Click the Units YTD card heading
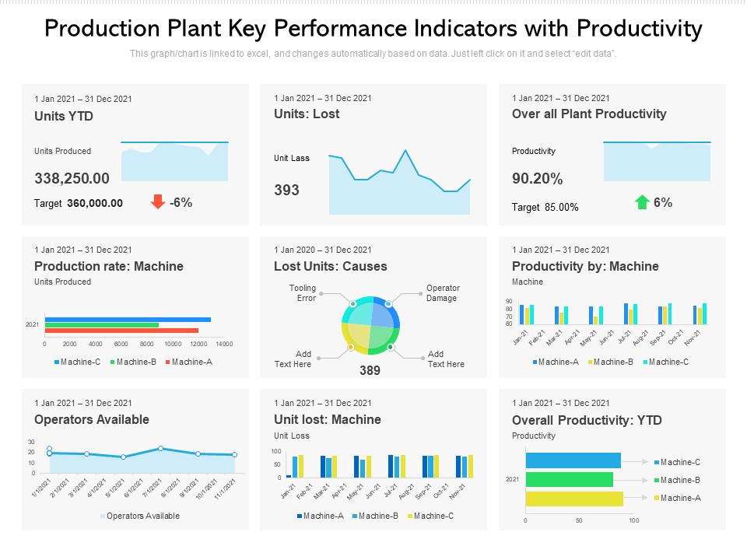The image size is (747, 560). (64, 116)
